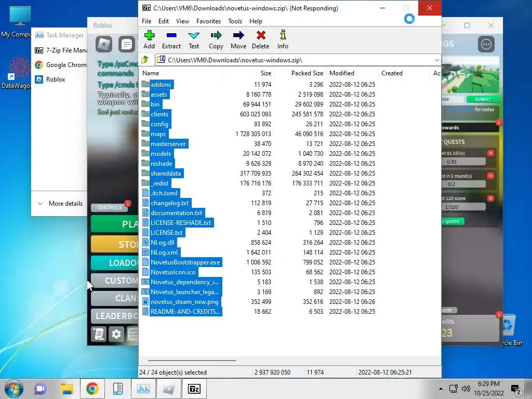Viewport: 532px width, 399px height.
Task: Open the Favorites menu
Action: [208, 21]
